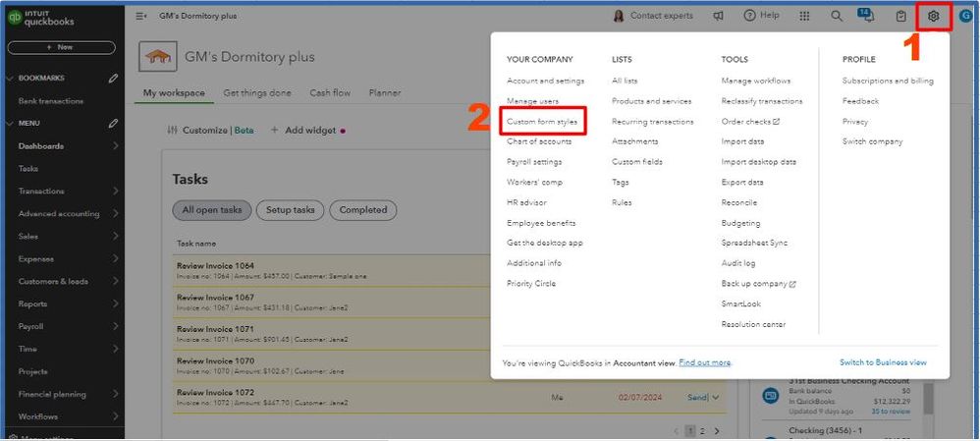Open Products and services list

coord(651,101)
